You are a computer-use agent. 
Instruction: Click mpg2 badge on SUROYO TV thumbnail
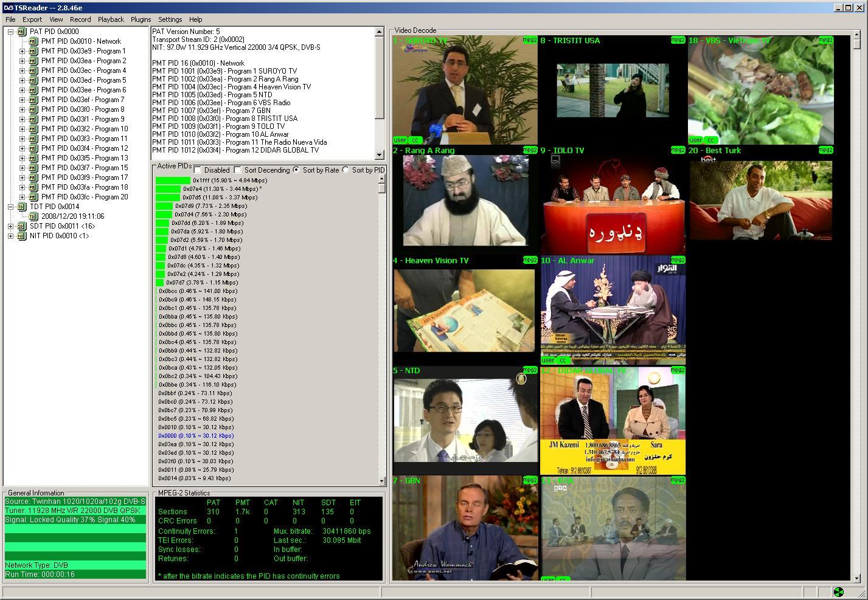(x=530, y=40)
